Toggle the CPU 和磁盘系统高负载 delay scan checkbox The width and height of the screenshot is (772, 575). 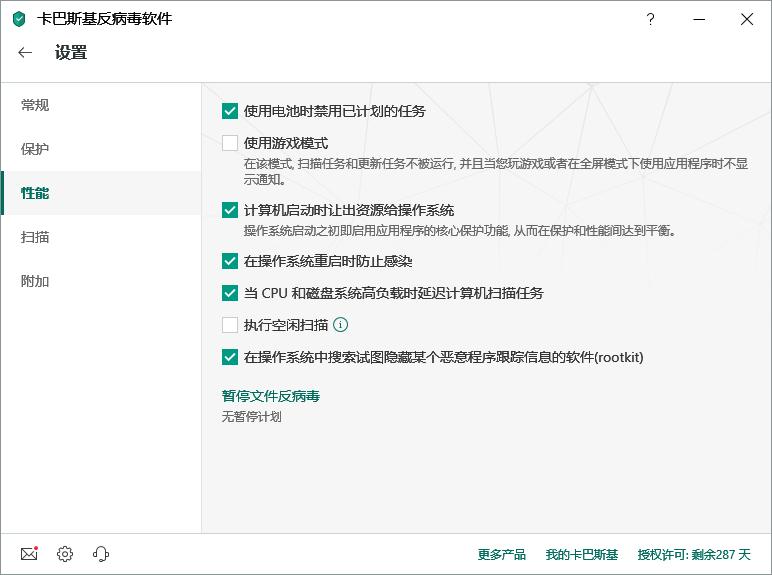pos(230,293)
